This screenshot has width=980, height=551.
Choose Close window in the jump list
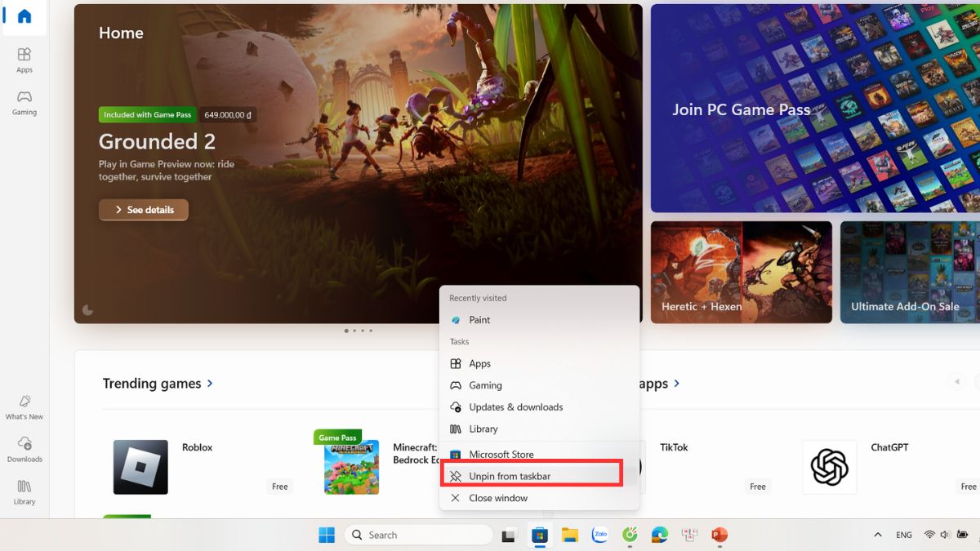539,498
